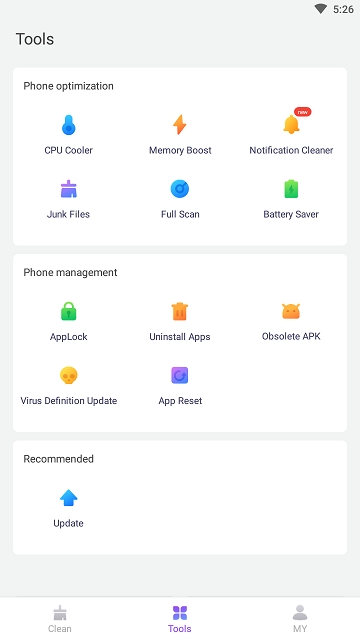360x640 pixels.
Task: Open the App Reset icon
Action: [x=180, y=375]
